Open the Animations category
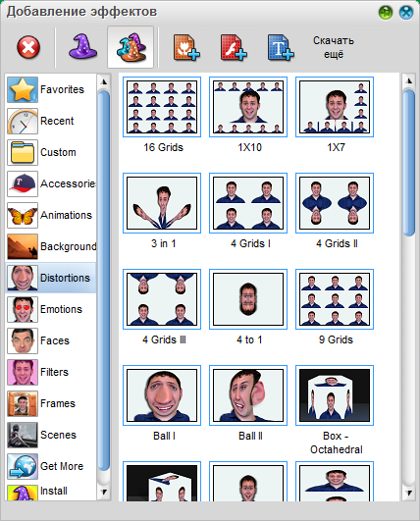420x521 pixels. pos(51,215)
